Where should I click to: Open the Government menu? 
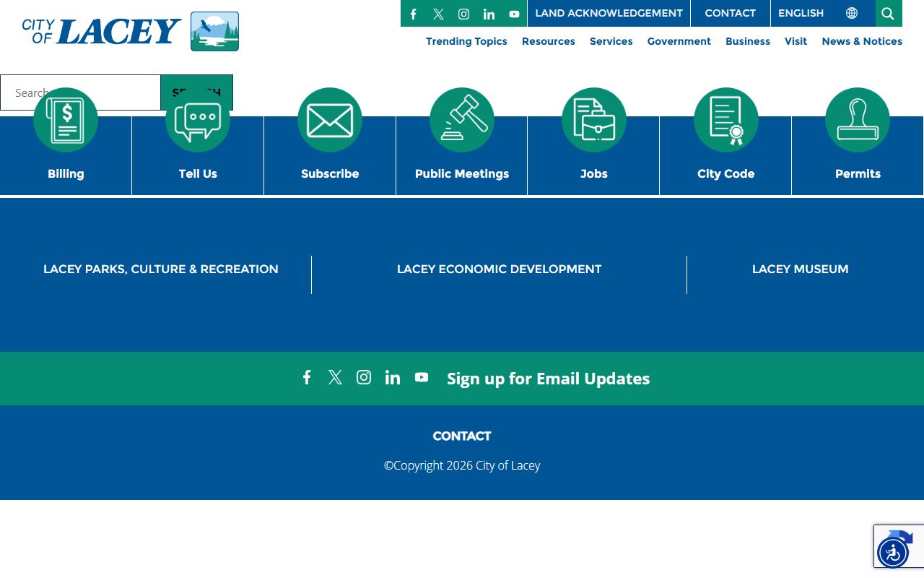(x=679, y=41)
